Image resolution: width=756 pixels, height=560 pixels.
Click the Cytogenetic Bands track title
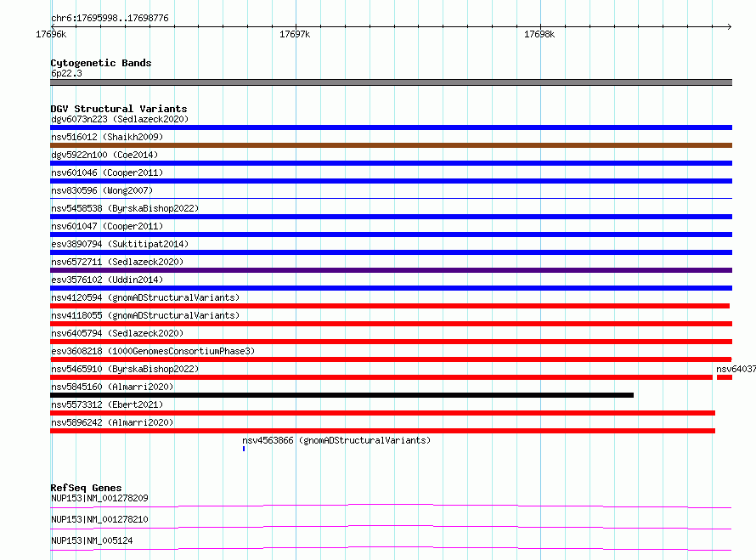click(101, 63)
